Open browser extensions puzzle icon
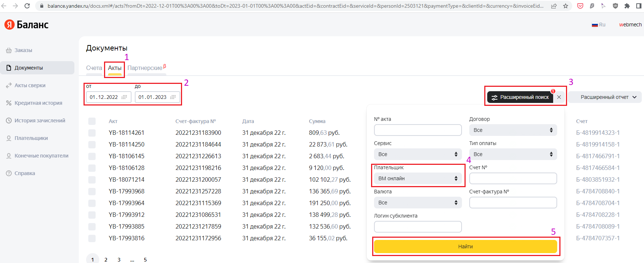Image resolution: width=644 pixels, height=263 pixels. point(627,6)
